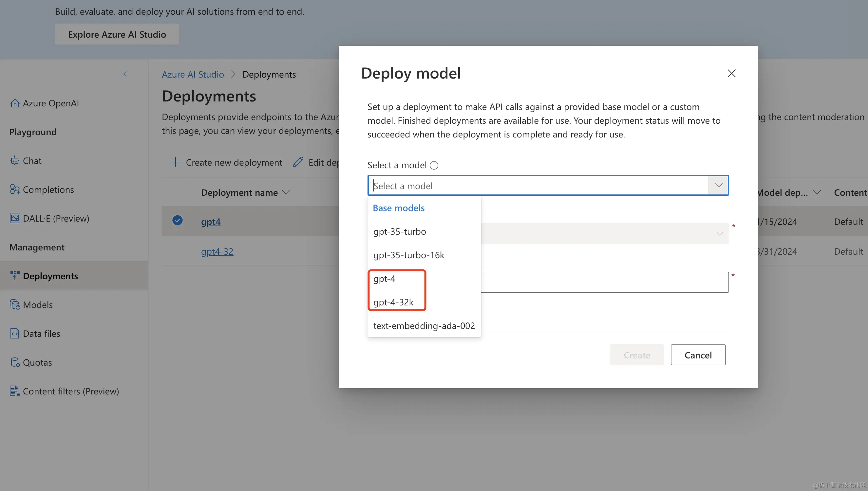Image resolution: width=868 pixels, height=491 pixels.
Task: Go to Models in the sidebar
Action: [x=37, y=305]
